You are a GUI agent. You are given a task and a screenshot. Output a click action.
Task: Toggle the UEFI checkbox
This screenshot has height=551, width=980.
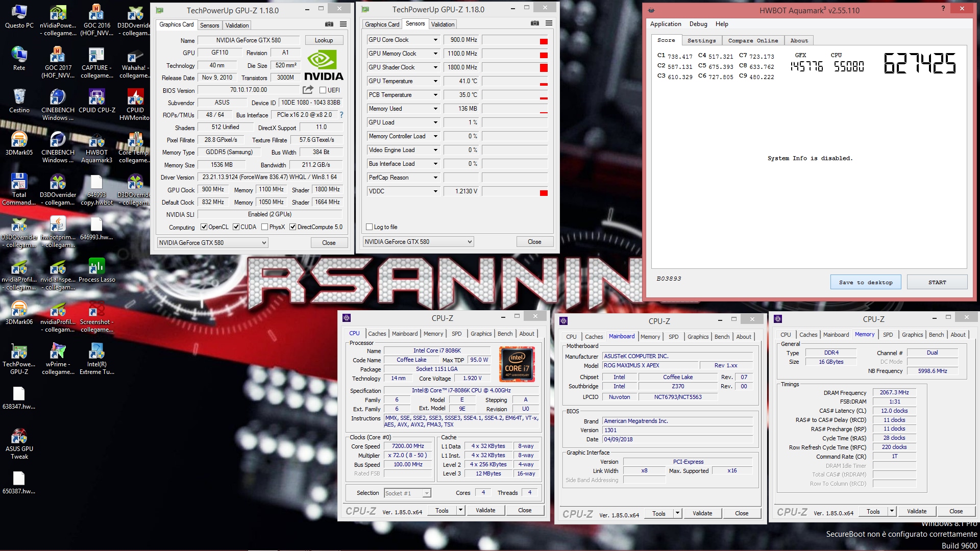point(323,90)
